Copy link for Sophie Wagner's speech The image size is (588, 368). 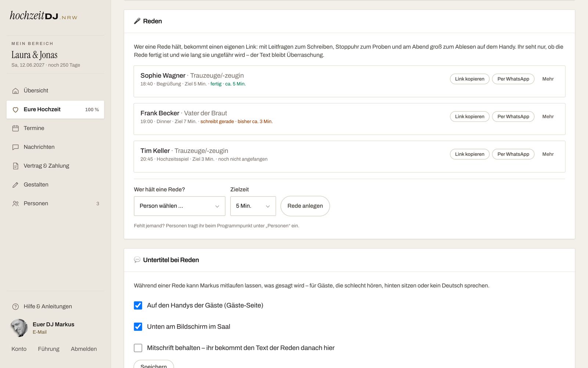click(470, 79)
